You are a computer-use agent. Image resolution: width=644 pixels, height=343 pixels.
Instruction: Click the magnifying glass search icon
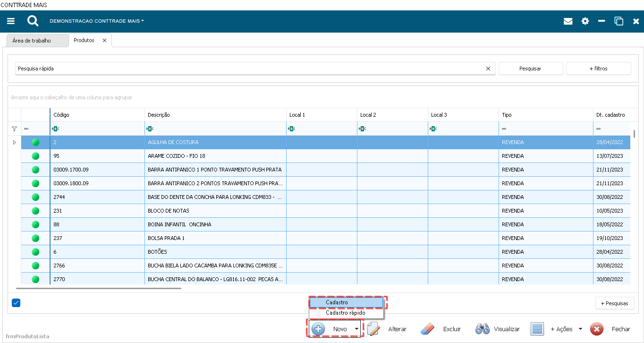pos(33,21)
